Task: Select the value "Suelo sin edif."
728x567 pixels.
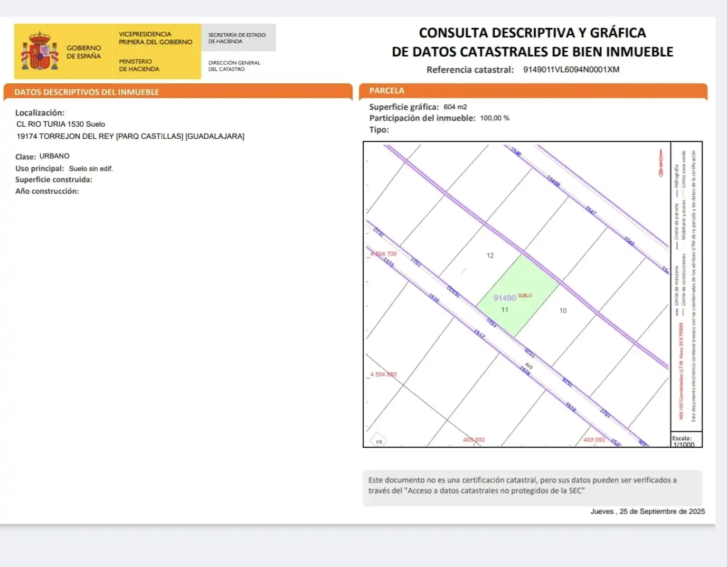Action: click(x=91, y=168)
